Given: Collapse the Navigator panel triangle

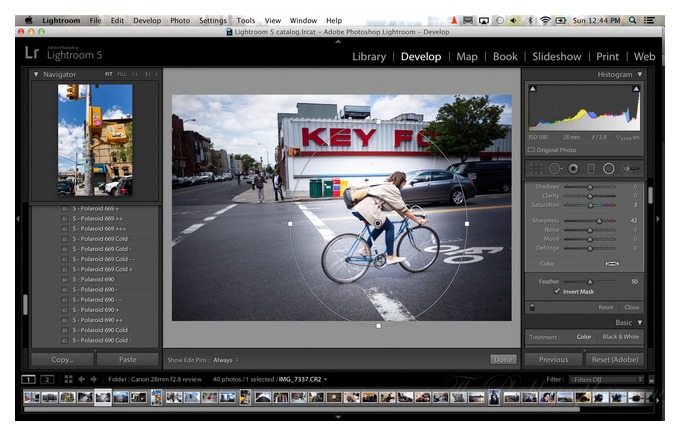Looking at the screenshot, I should pyautogui.click(x=36, y=74).
